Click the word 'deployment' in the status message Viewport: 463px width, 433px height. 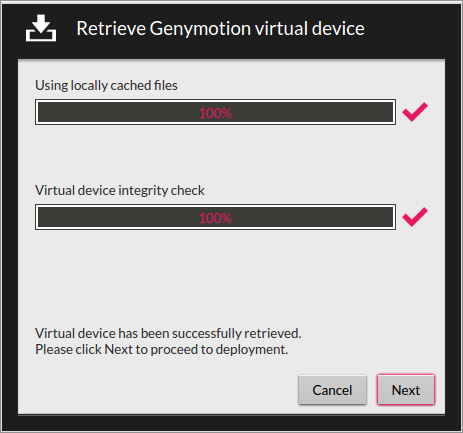(252, 350)
